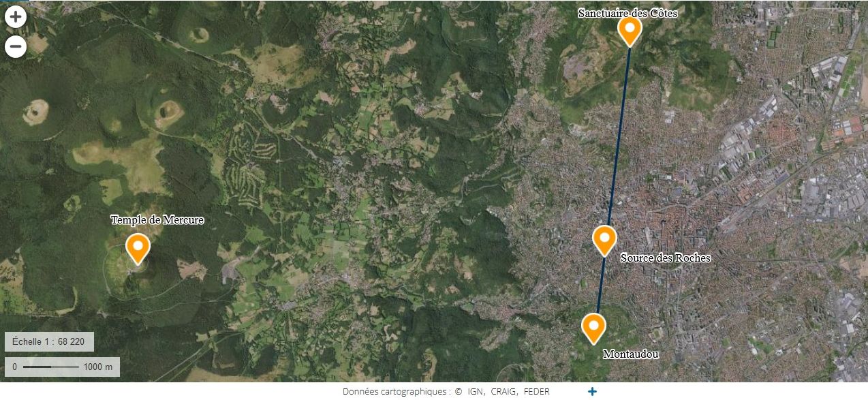Select the Montaudou map pin
Screen dimensions: 868x400
[x=593, y=328]
